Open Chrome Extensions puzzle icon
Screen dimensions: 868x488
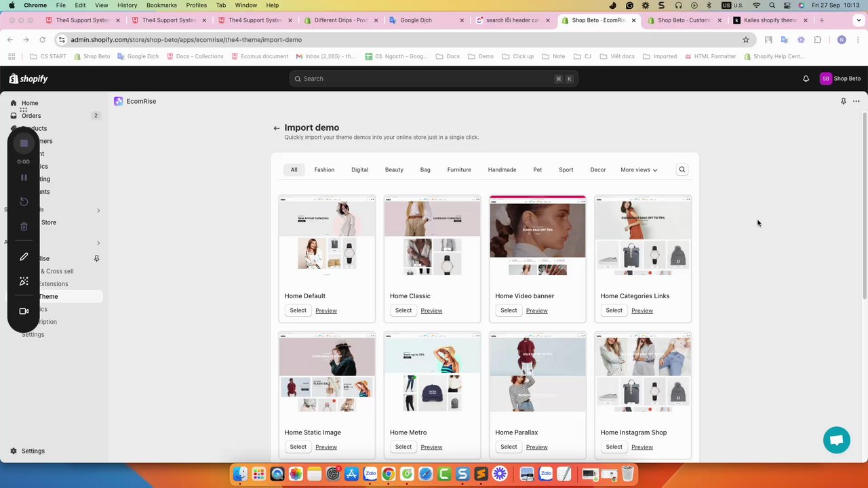[817, 40]
